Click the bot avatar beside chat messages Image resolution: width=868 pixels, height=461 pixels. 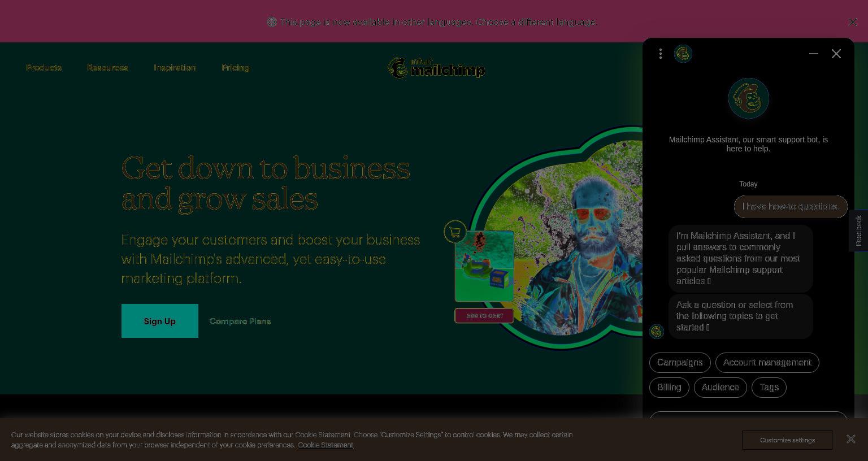coord(657,332)
